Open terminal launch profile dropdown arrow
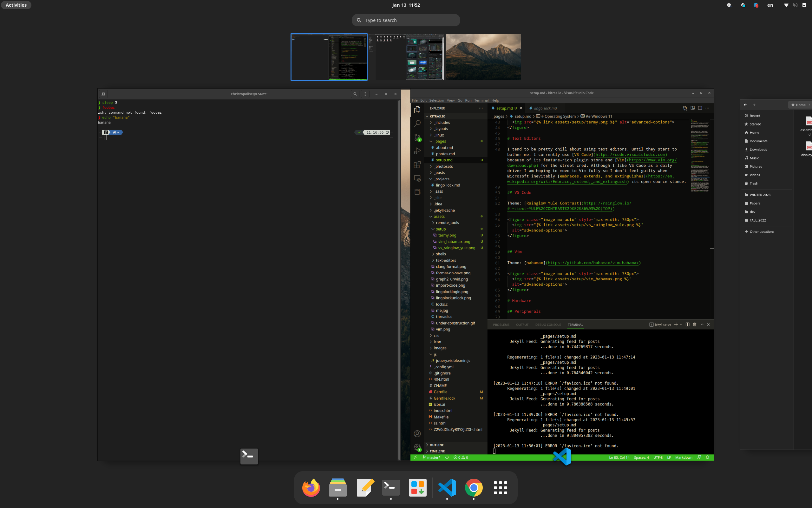 [681, 324]
